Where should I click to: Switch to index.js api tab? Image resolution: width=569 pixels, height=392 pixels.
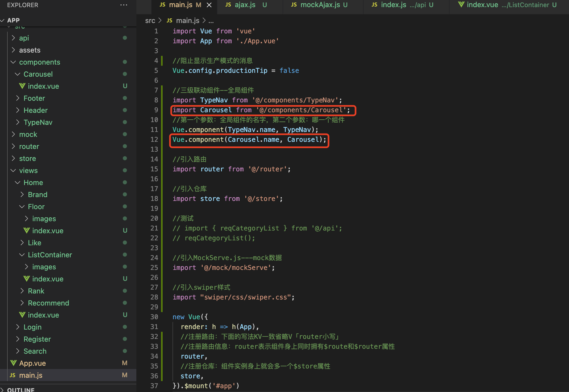(393, 5)
